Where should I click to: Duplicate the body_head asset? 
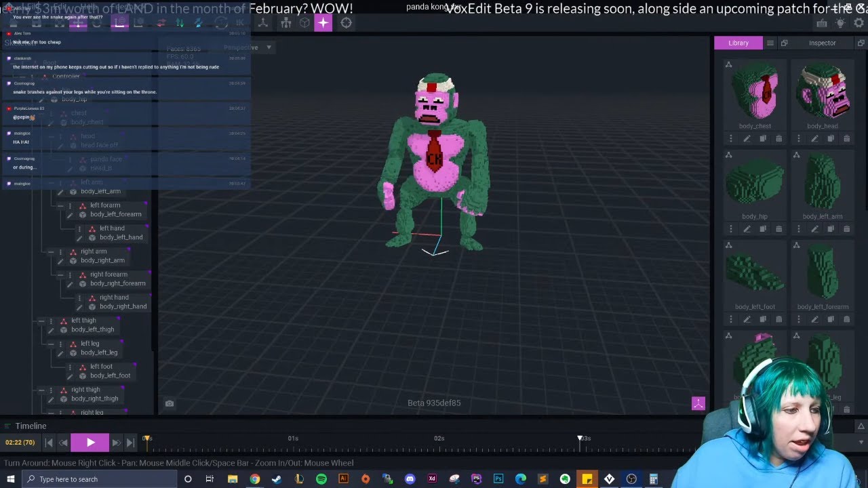(x=831, y=138)
